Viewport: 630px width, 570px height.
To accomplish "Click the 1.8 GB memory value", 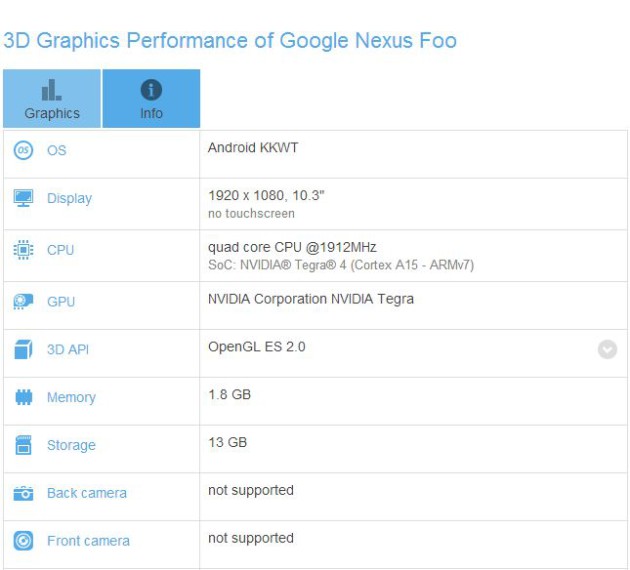I will (x=229, y=394).
